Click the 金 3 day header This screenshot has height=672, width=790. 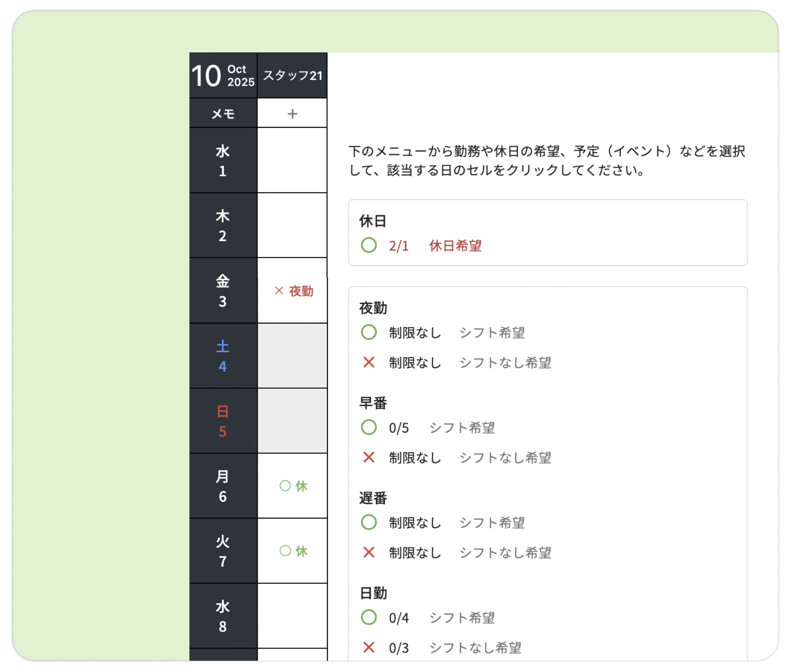(x=223, y=291)
